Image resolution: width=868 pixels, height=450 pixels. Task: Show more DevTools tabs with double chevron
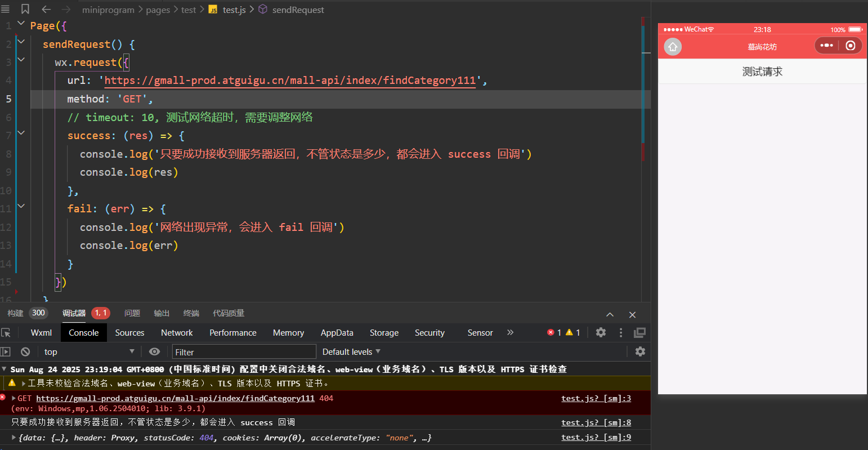[510, 332]
